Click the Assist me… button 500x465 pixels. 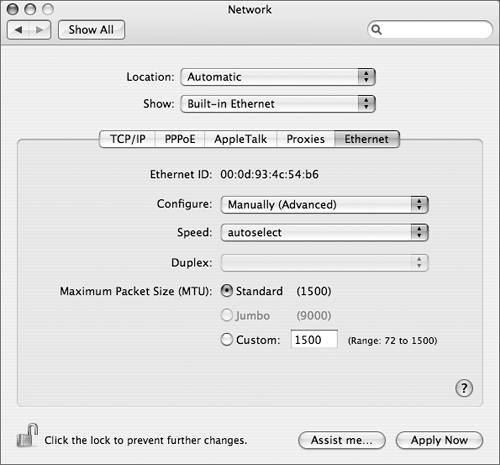click(342, 440)
